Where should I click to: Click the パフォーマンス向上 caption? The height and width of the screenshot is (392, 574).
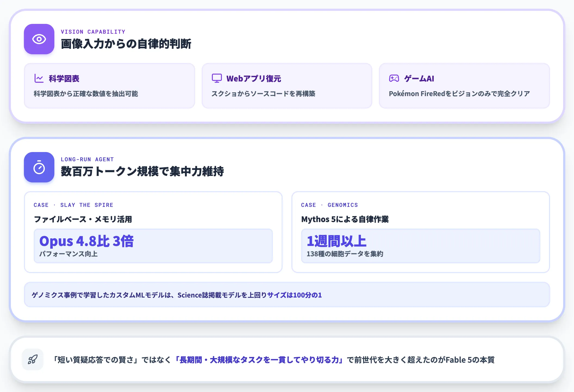tap(68, 254)
